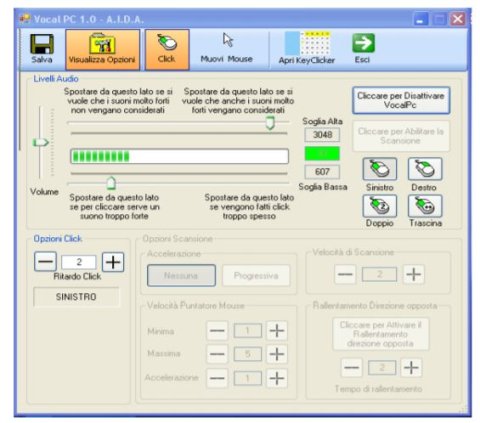The height and width of the screenshot is (423, 480).
Task: Click the Minima speed value field
Action: [248, 331]
